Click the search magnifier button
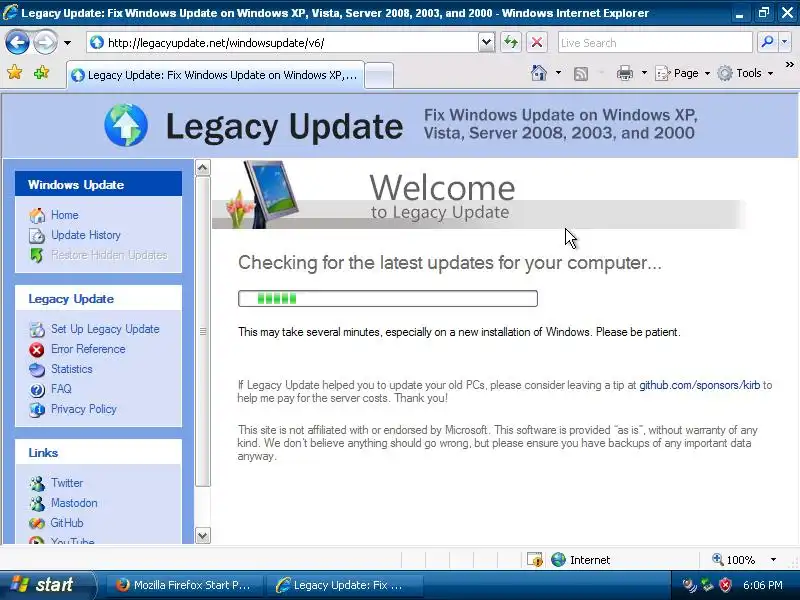The image size is (800, 600). pos(767,42)
